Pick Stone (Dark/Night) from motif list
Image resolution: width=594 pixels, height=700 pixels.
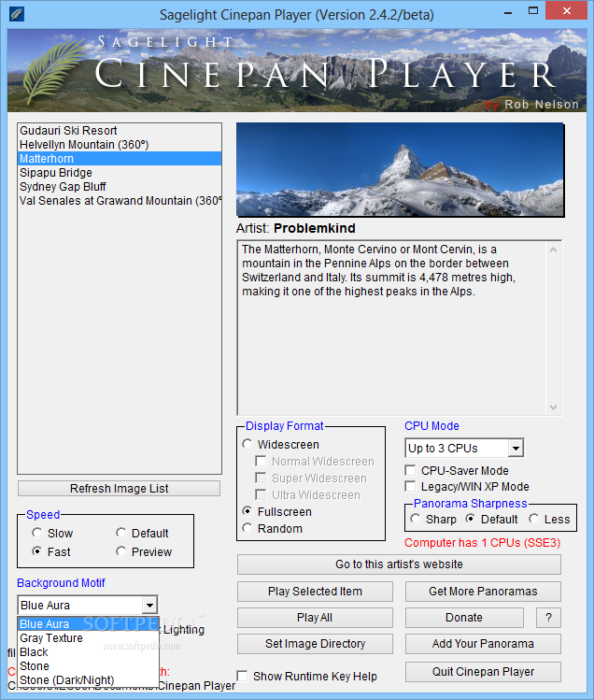point(89,680)
